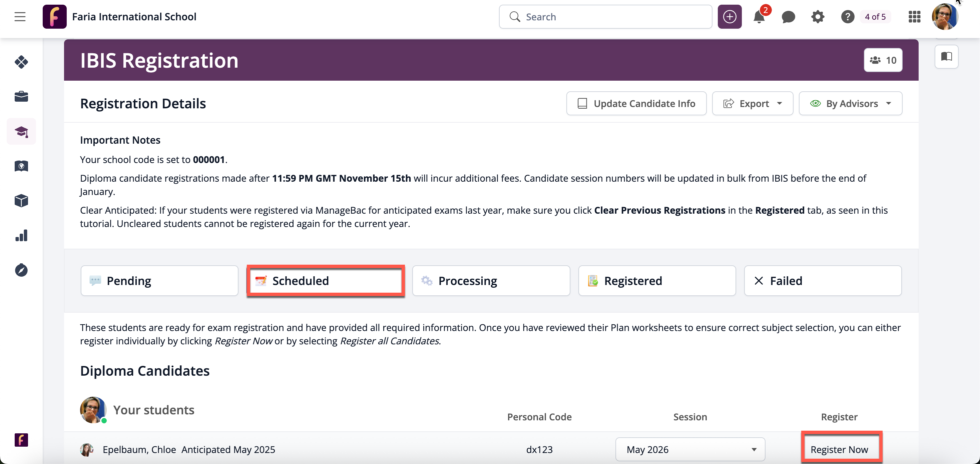Viewport: 980px width, 464px height.
Task: Open the hamburger navigation menu
Action: point(20,17)
